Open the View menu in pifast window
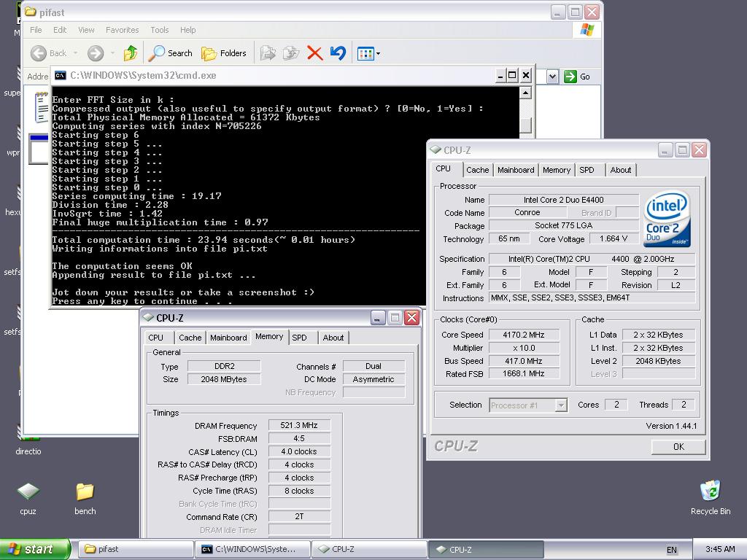 coord(86,30)
